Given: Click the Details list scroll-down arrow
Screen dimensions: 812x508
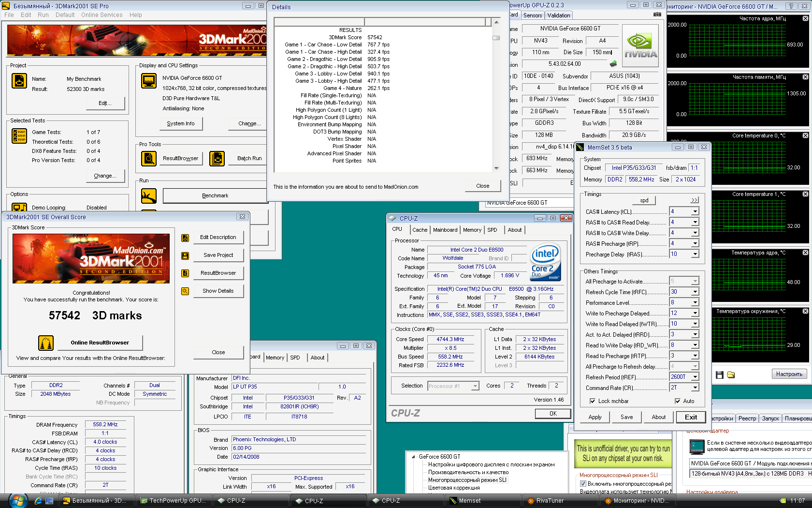Looking at the screenshot, I should (496, 168).
